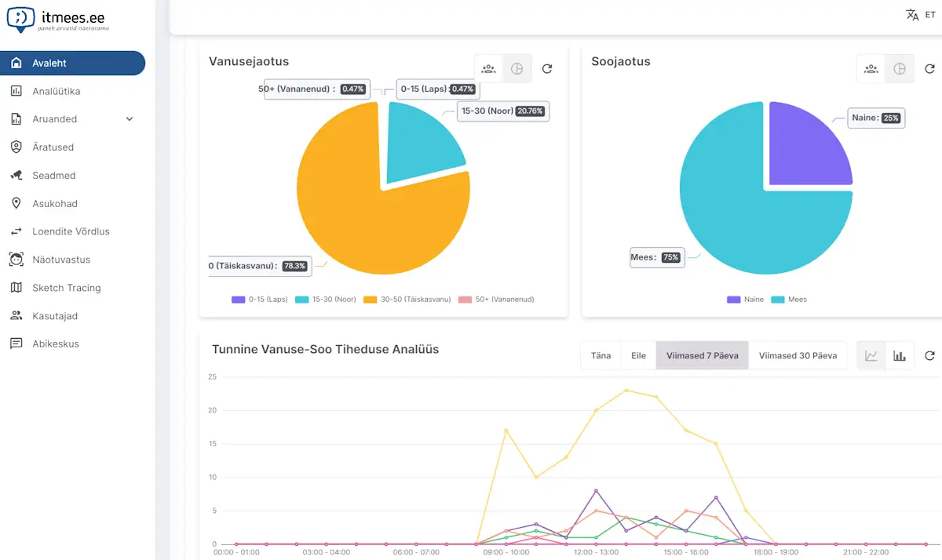Toggle 30-50 (Täiskasvanu) legend color
This screenshot has height=560, width=942.
[x=370, y=300]
